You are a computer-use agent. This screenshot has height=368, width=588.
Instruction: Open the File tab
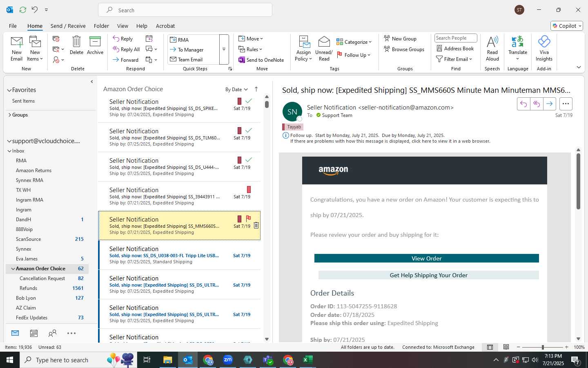(x=13, y=26)
